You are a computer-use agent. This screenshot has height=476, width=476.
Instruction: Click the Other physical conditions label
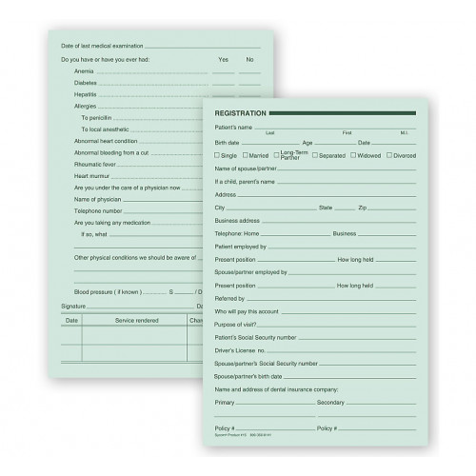point(135,258)
